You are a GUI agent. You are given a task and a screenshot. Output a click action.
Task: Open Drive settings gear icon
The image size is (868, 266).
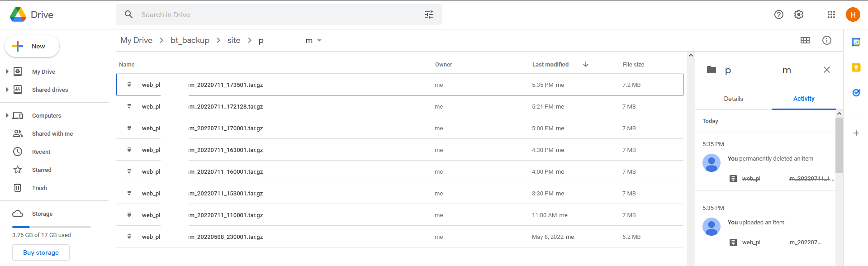(x=799, y=15)
